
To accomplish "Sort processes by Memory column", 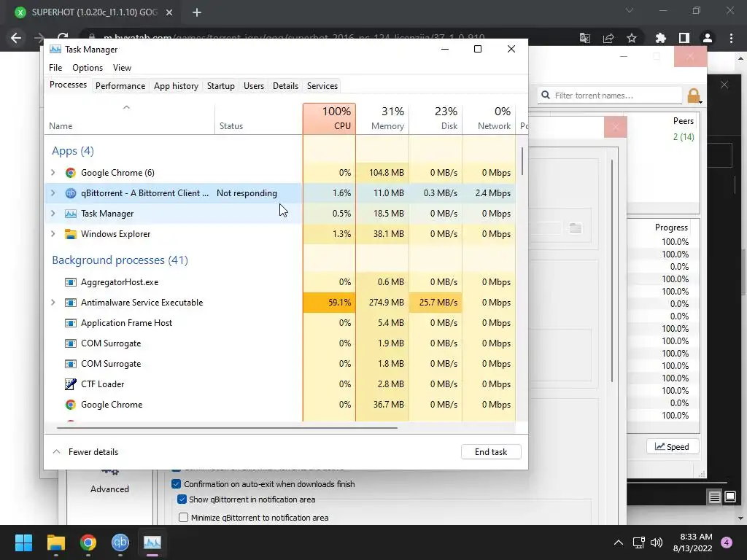I will pyautogui.click(x=382, y=119).
